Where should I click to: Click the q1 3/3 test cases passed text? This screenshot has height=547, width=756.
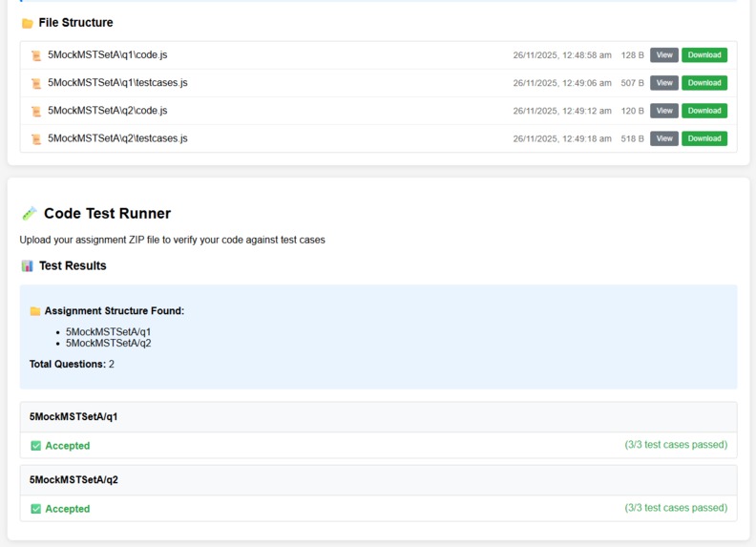tap(676, 445)
